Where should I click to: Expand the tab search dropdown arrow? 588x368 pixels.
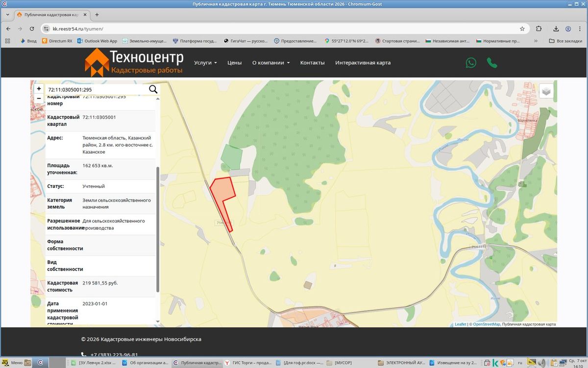[7, 15]
